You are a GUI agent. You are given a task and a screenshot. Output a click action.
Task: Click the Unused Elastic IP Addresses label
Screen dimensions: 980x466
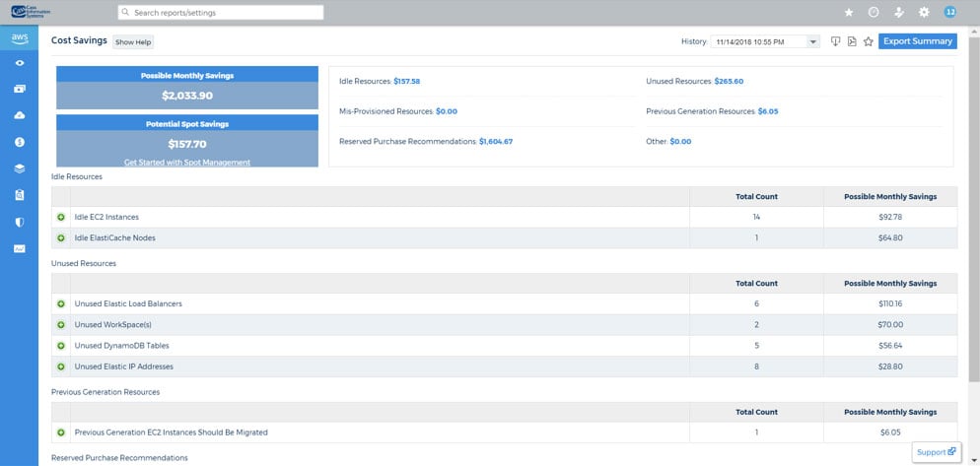click(x=124, y=366)
